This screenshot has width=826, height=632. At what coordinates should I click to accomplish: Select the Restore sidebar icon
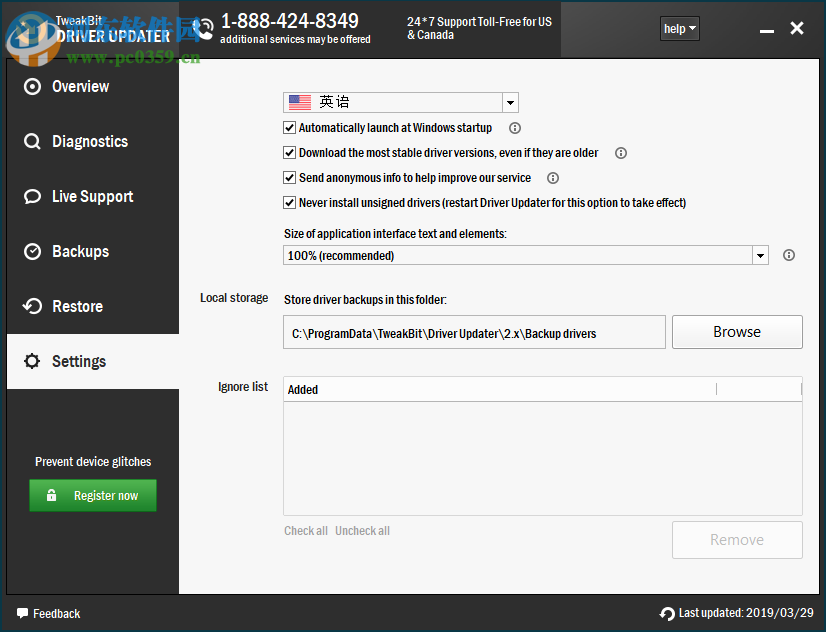31,307
